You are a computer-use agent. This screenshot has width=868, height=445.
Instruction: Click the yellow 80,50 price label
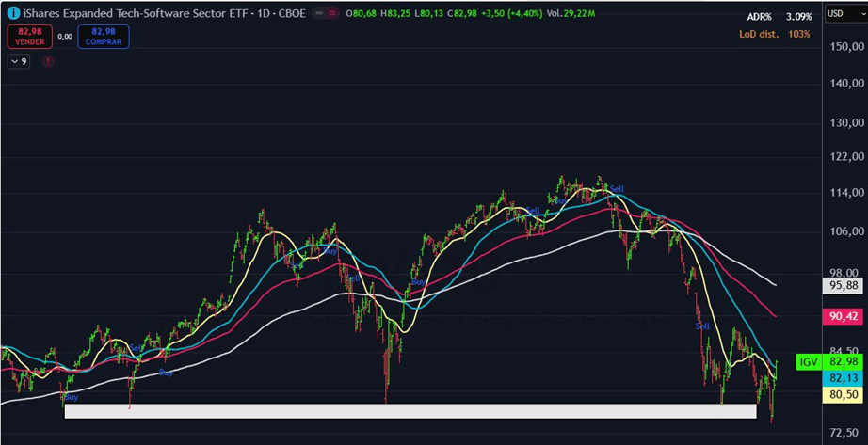(843, 394)
